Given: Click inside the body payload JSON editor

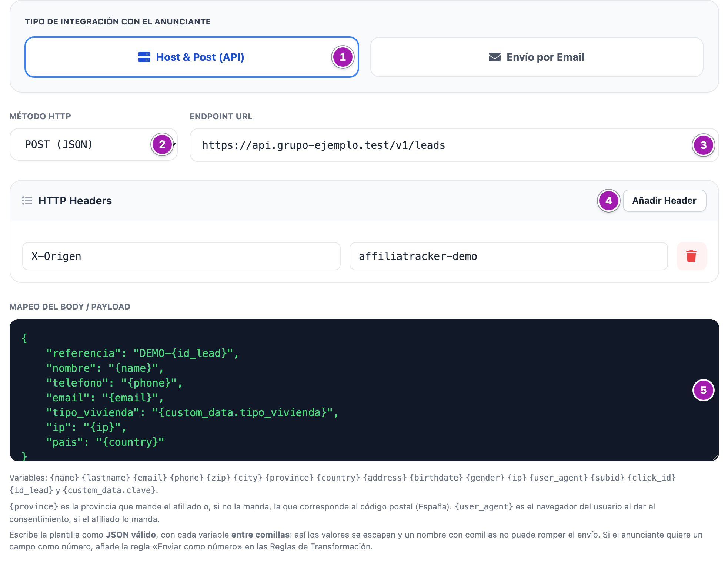Looking at the screenshot, I should click(364, 390).
